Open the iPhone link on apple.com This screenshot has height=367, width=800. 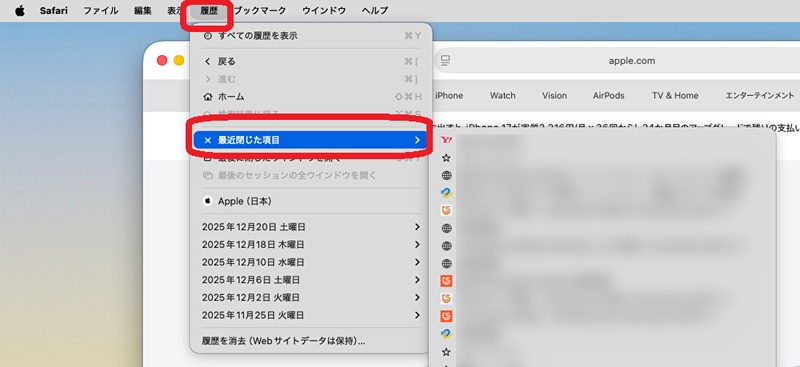tap(449, 95)
